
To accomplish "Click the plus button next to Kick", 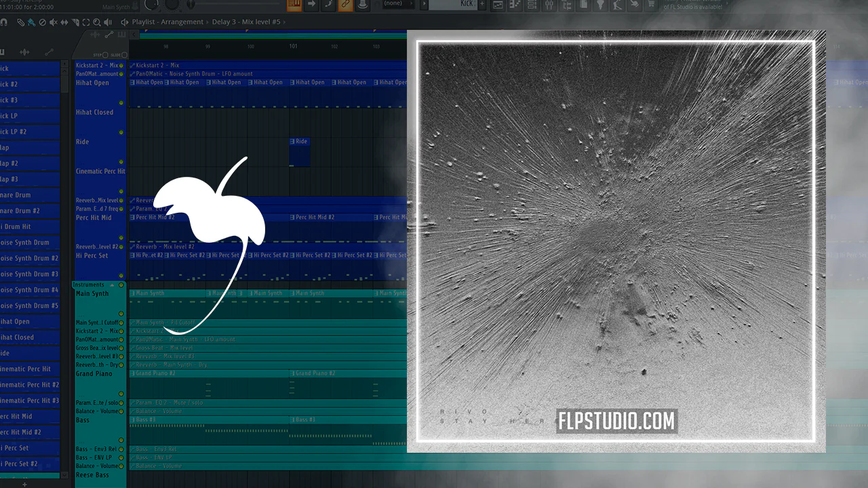I will (483, 4).
